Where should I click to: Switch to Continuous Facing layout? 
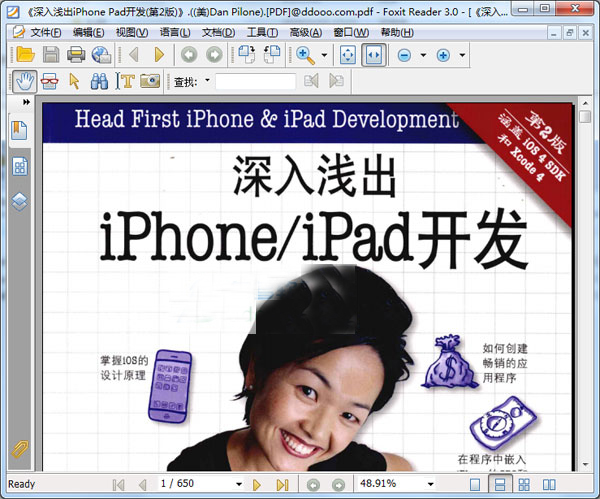[x=524, y=484]
